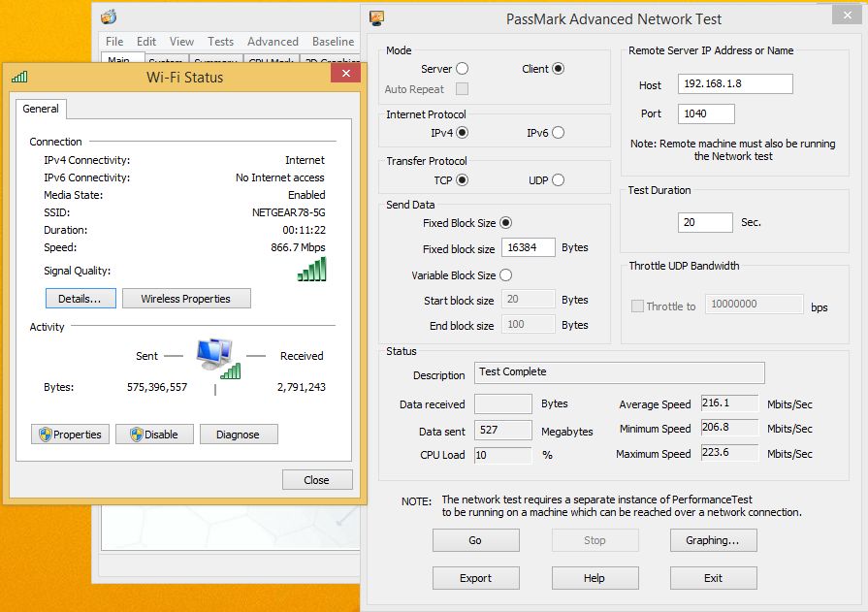Click the Maximum Speed value 223.6
This screenshot has height=612, width=868.
click(729, 453)
